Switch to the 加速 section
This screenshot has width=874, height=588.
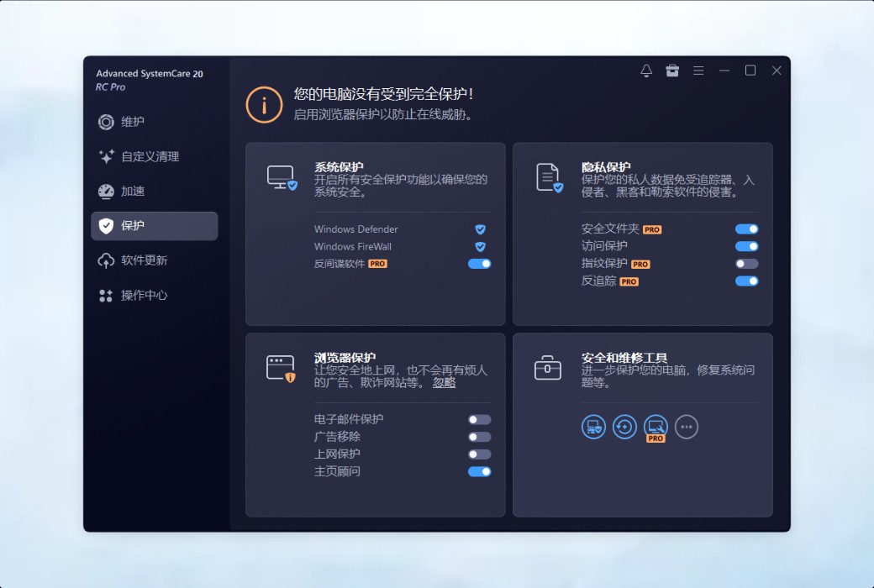click(x=155, y=192)
